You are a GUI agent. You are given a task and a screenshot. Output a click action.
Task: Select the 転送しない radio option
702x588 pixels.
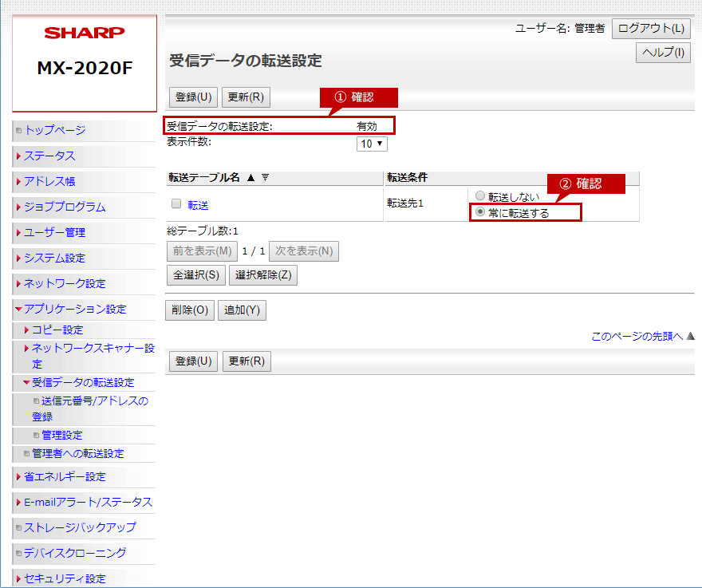pos(479,196)
